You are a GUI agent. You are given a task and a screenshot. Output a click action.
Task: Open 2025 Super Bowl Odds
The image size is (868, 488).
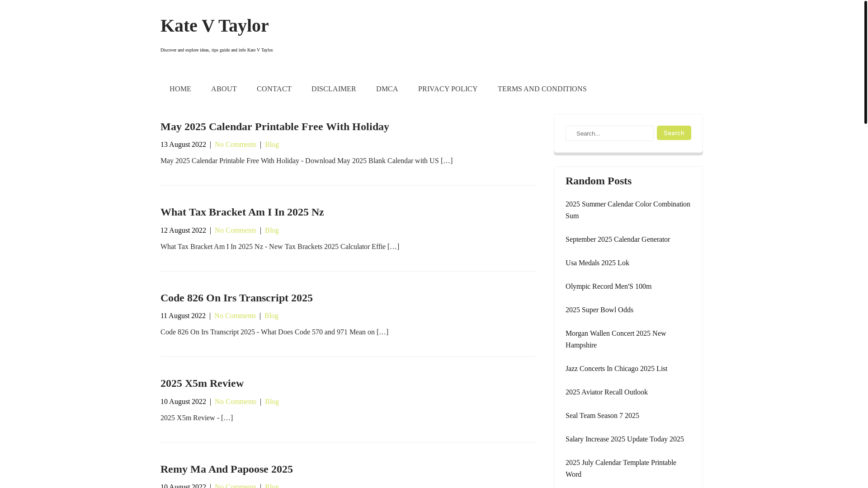tap(599, 310)
